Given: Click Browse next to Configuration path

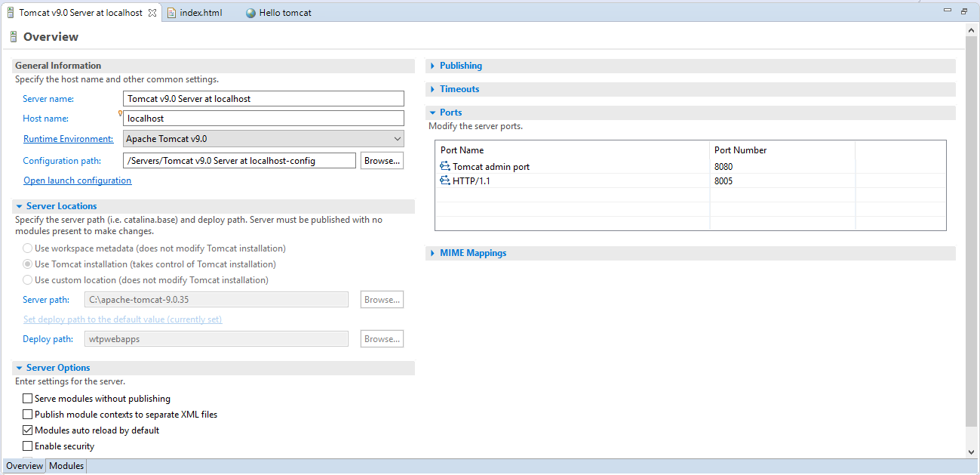Looking at the screenshot, I should click(382, 161).
